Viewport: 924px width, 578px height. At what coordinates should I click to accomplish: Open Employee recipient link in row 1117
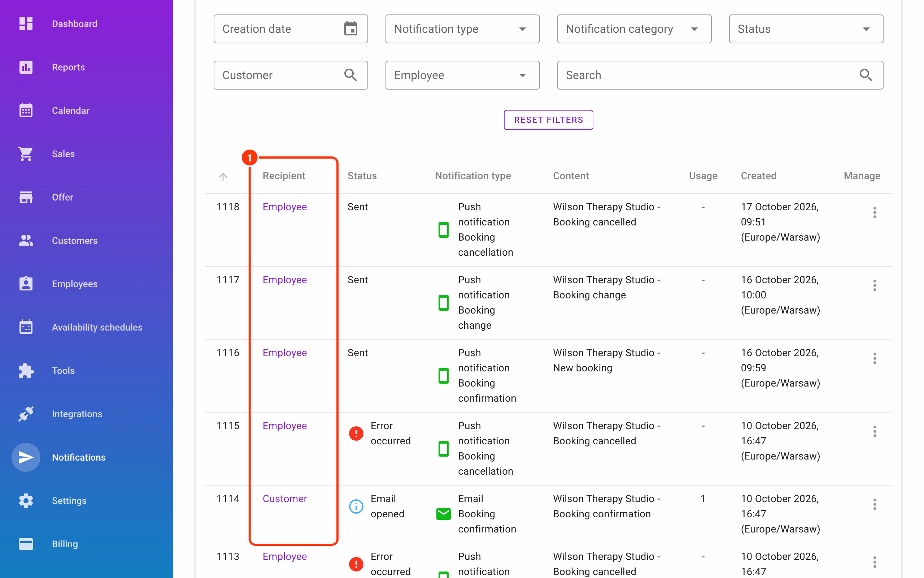[284, 280]
